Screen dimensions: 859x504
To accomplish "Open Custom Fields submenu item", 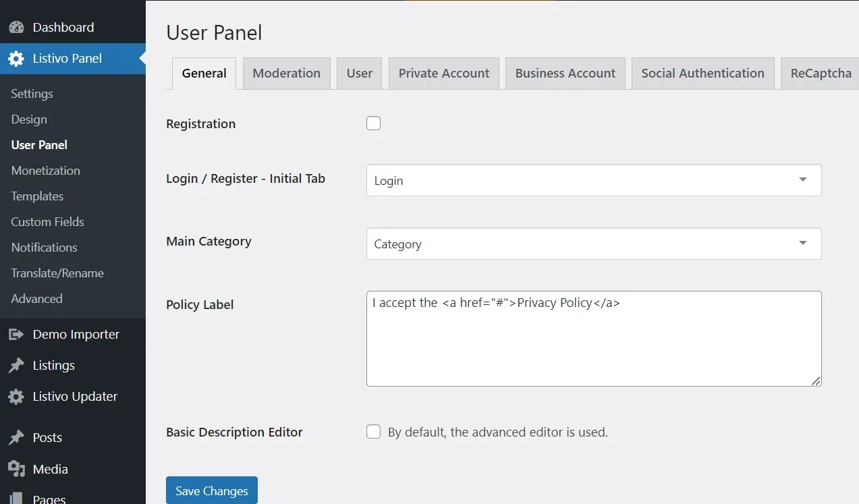I will tap(47, 222).
